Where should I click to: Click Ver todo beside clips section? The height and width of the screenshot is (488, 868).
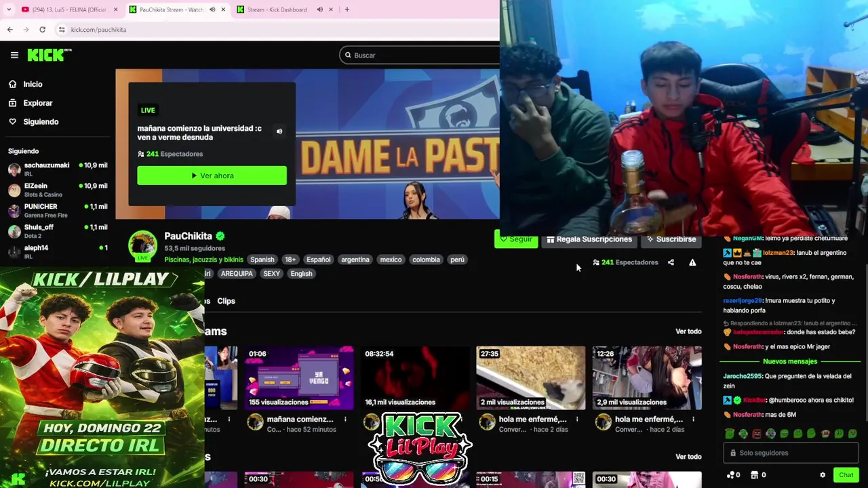(x=688, y=457)
